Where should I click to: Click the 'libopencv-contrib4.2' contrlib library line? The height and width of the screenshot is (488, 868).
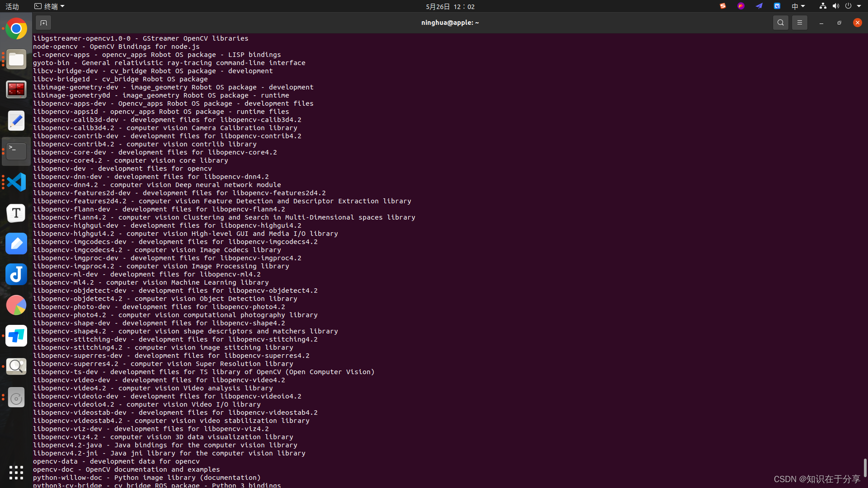(145, 144)
